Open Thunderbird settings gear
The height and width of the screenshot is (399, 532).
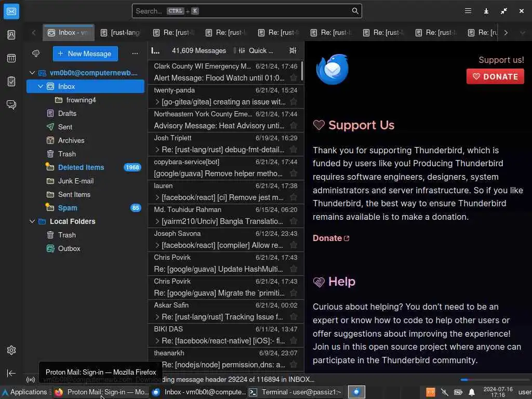[11, 350]
